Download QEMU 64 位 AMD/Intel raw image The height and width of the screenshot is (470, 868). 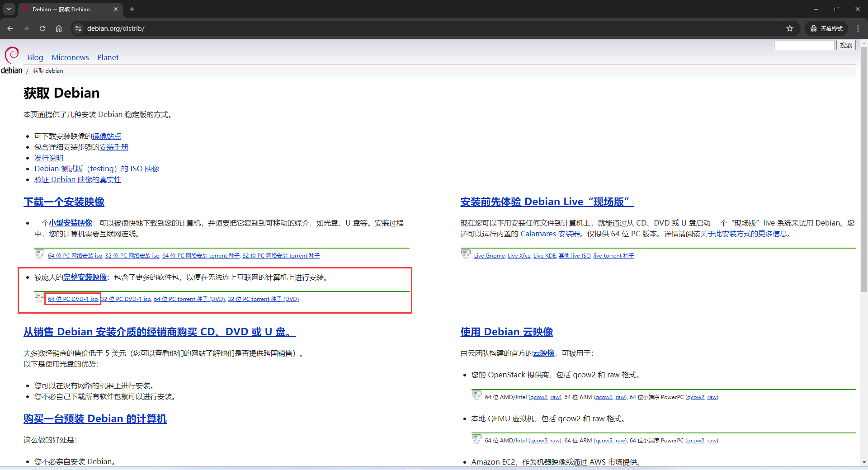click(x=555, y=441)
